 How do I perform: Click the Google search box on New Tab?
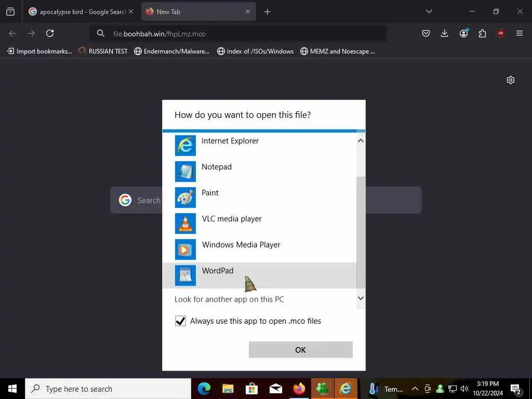[265, 200]
